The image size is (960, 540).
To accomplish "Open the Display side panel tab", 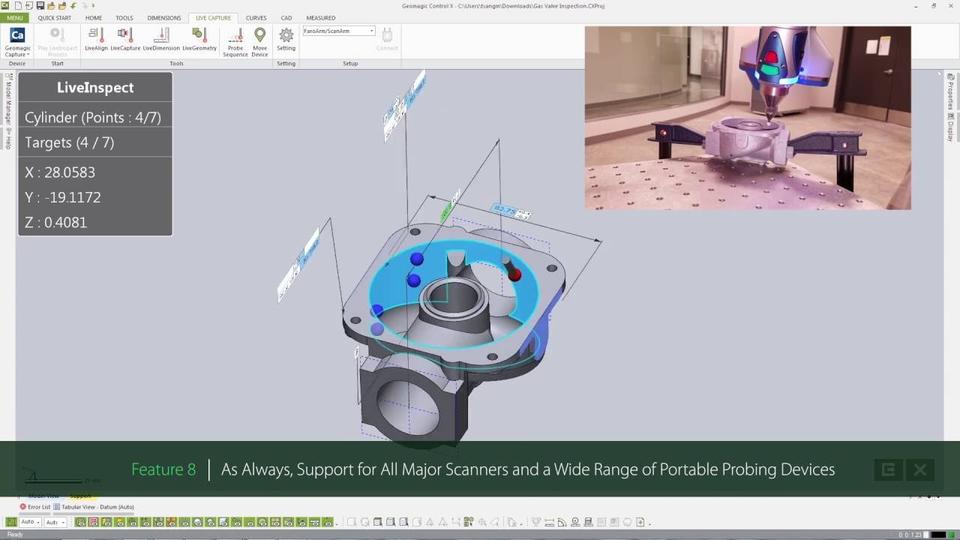I will [950, 127].
